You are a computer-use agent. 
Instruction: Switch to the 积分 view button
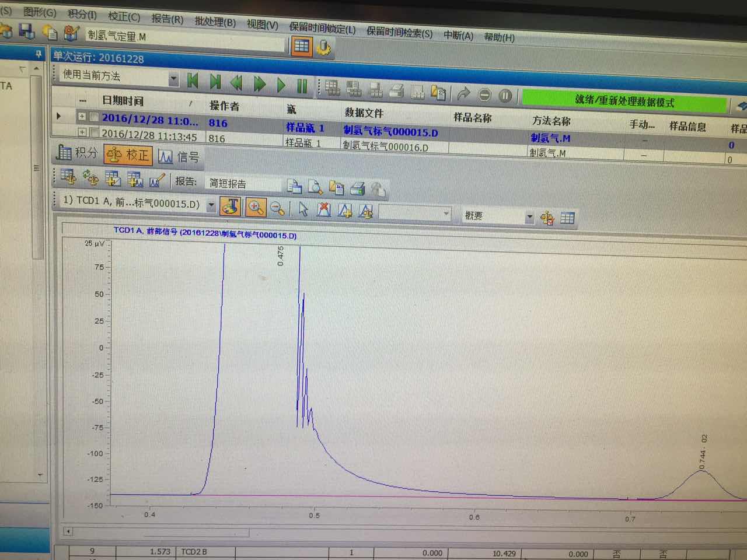pos(76,153)
